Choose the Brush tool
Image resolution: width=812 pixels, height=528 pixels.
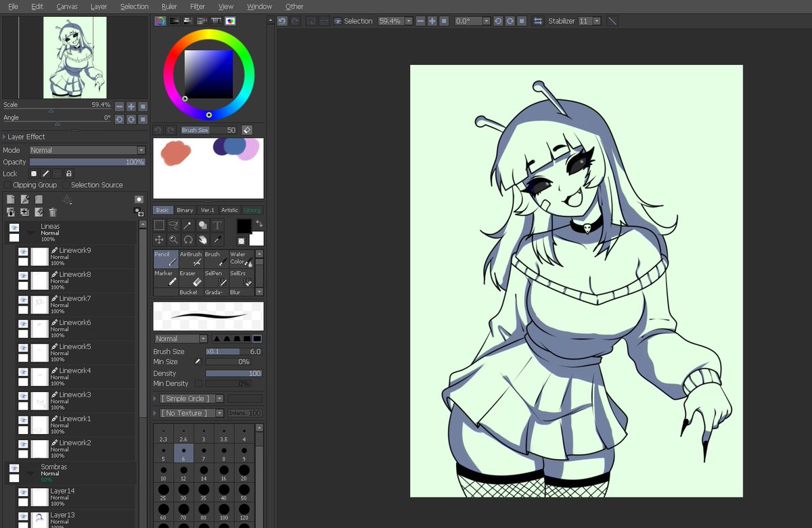coord(216,258)
